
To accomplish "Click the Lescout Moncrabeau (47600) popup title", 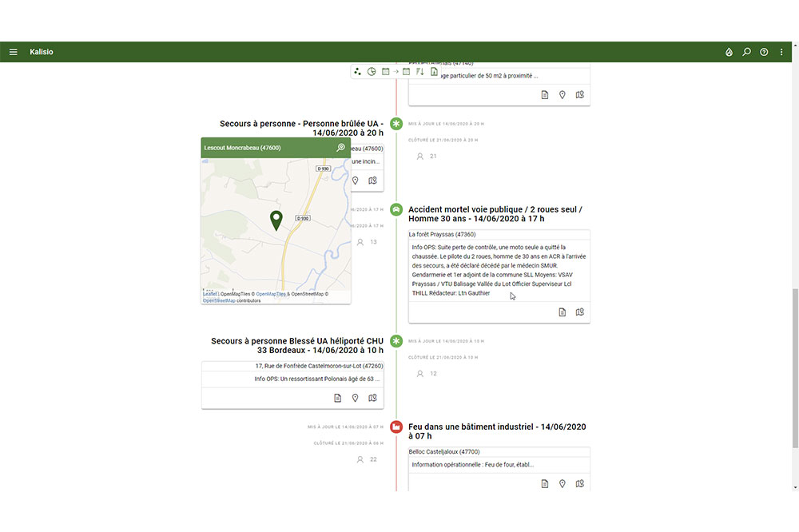I will pos(243,148).
